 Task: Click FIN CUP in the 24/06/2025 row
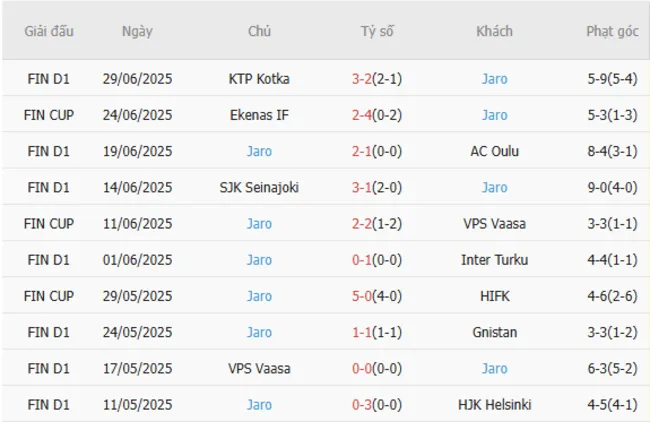[x=50, y=115]
